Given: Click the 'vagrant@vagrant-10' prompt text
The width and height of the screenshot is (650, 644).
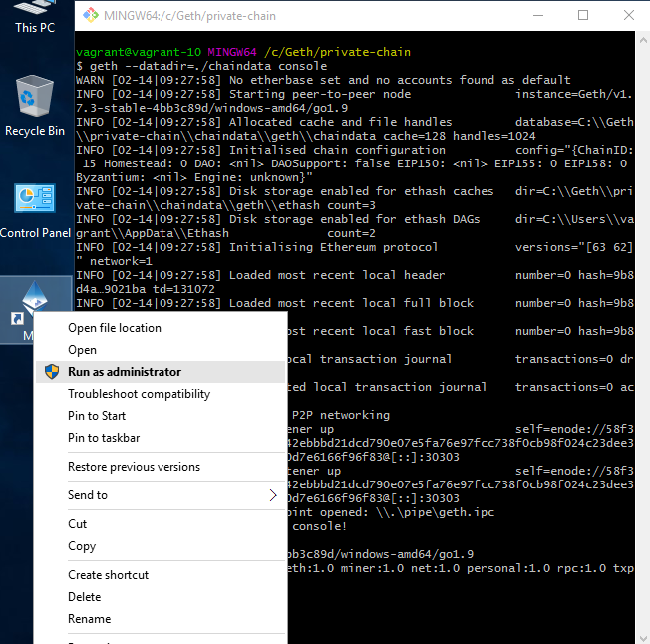Looking at the screenshot, I should [139, 52].
